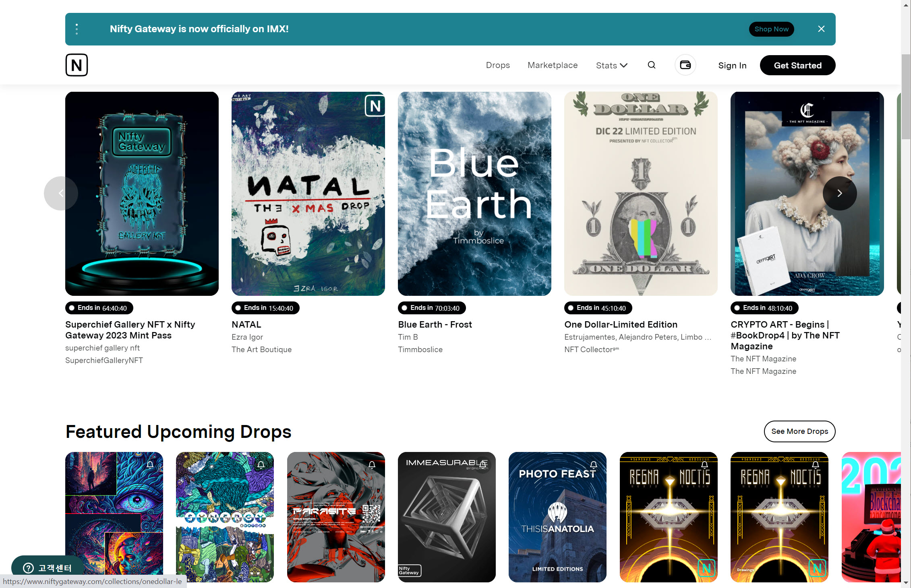The width and height of the screenshot is (911, 588).
Task: Click the Nifty Gateway N logo
Action: [x=77, y=65]
